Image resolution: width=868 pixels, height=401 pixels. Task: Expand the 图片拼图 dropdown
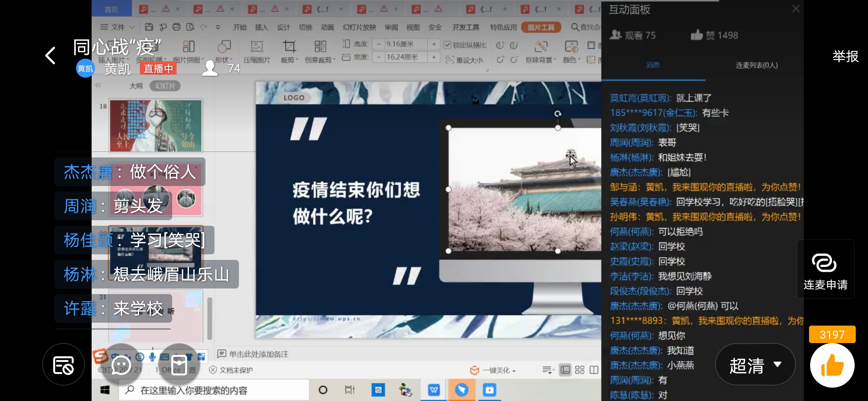pyautogui.click(x=203, y=60)
